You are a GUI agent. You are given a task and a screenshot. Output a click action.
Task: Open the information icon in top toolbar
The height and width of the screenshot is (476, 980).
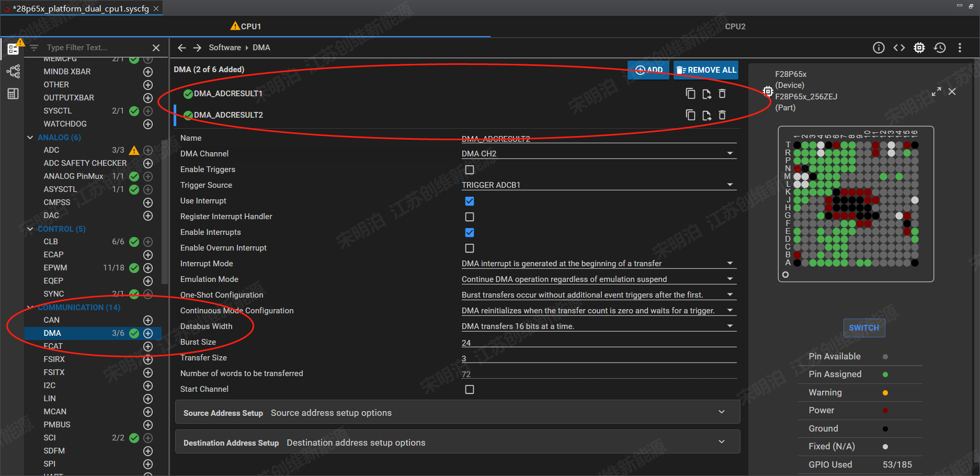pos(879,48)
